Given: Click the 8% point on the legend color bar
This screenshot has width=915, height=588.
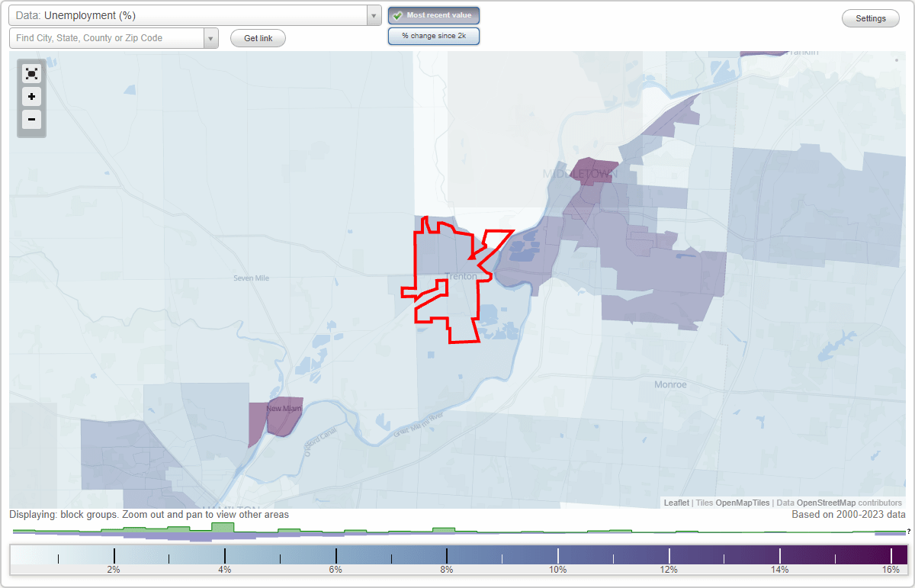Looking at the screenshot, I should click(446, 554).
